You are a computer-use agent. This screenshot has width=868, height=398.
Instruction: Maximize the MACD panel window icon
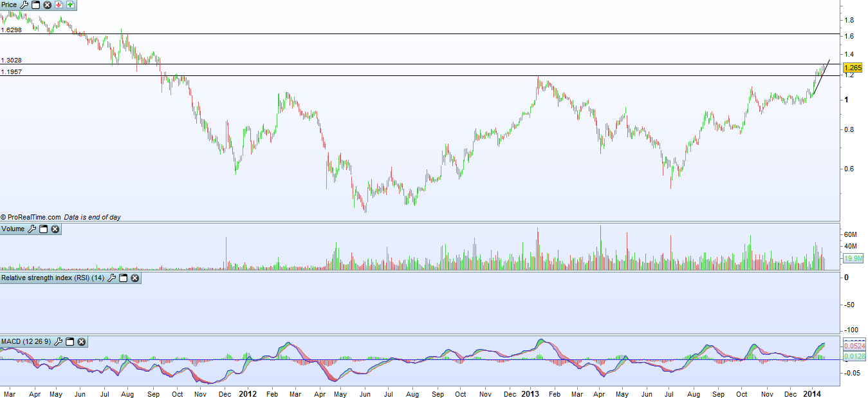(x=69, y=341)
